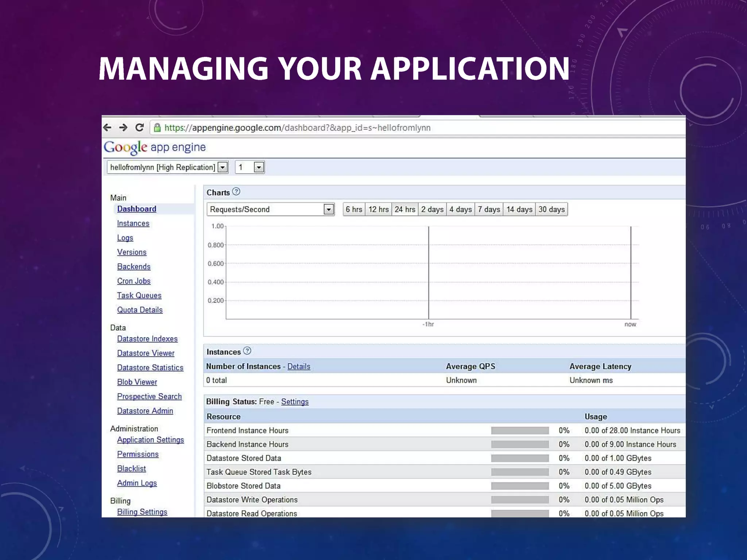
Task: Click the Frontend Instance Hours usage bar
Action: coord(520,431)
